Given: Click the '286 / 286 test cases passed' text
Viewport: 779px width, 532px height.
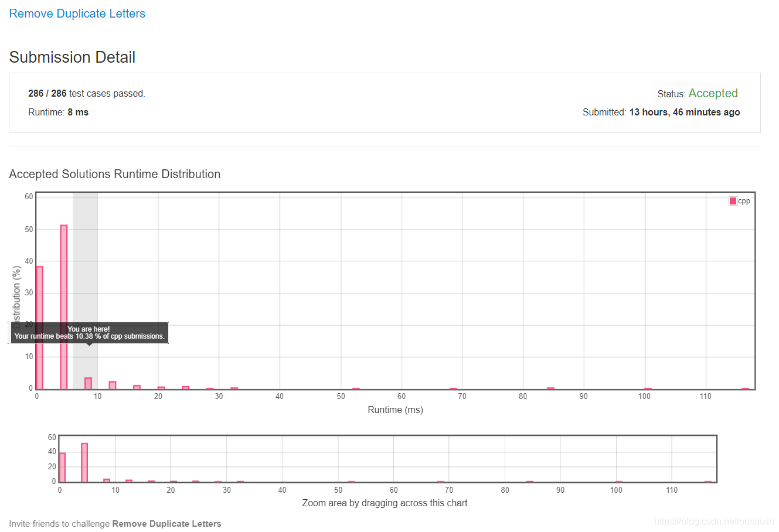Looking at the screenshot, I should 86,93.
